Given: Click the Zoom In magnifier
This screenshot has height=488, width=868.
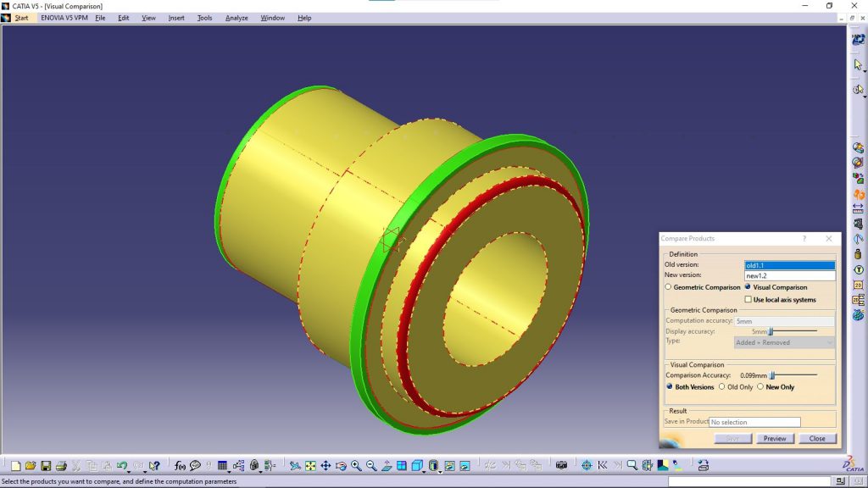Looking at the screenshot, I should coord(356,466).
